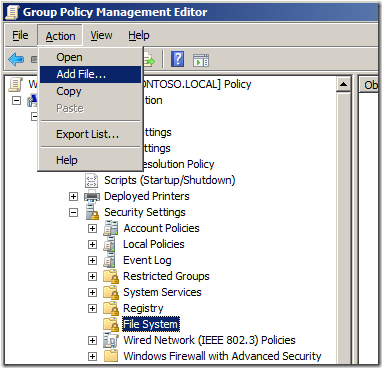Click the File System folder icon

click(111, 324)
